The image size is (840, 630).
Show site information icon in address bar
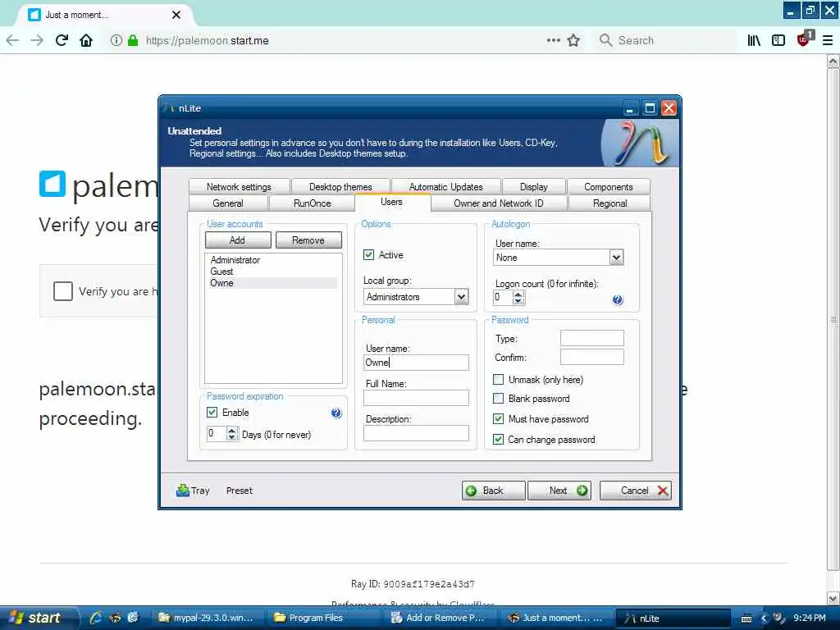[116, 41]
